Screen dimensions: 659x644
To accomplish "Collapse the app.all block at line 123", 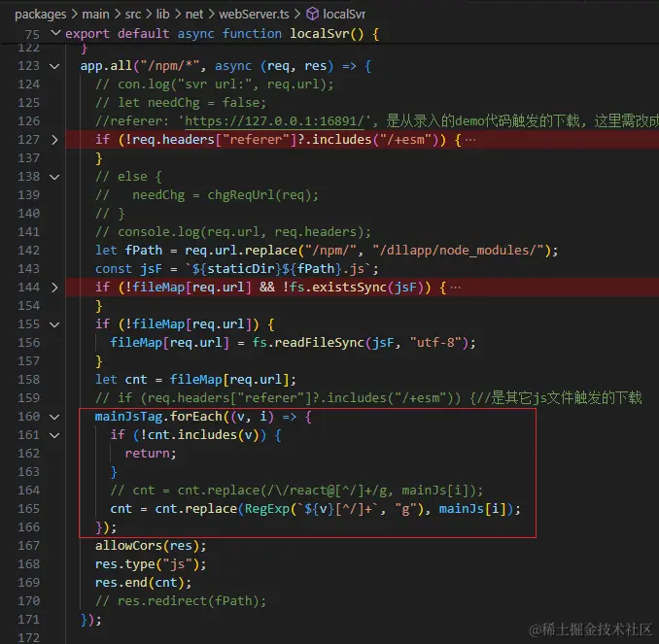I will click(54, 66).
